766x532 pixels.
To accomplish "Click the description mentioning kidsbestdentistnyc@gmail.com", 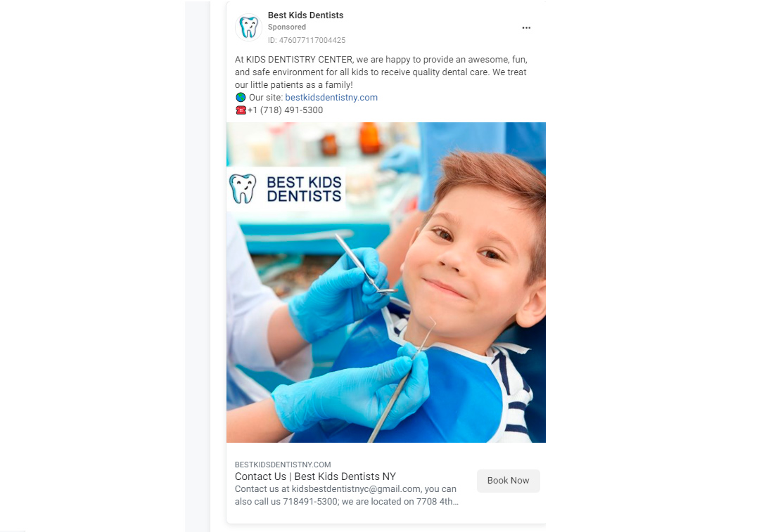I will [x=346, y=495].
